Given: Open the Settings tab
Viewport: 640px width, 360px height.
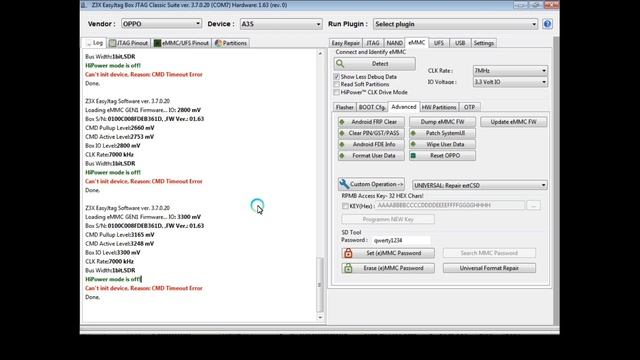Looking at the screenshot, I should point(484,43).
